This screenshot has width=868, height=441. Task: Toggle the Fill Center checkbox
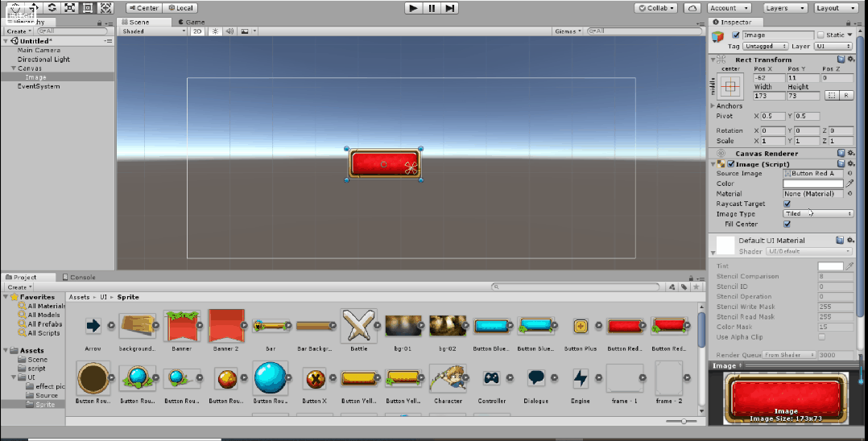(x=787, y=224)
